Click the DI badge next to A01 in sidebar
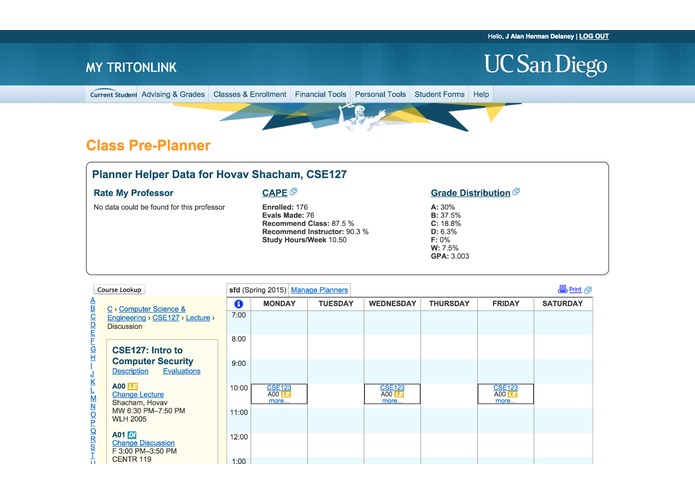This screenshot has width=695, height=494. [x=132, y=435]
